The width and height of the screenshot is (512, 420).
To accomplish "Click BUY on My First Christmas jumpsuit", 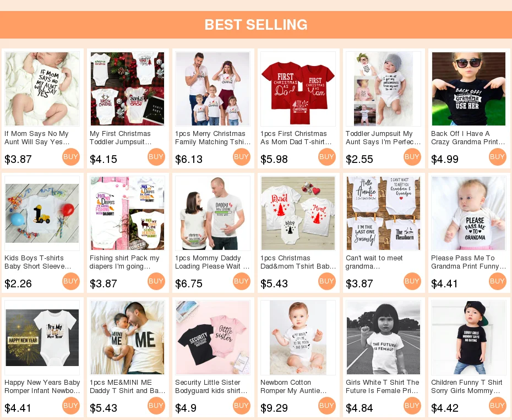I will coord(156,157).
